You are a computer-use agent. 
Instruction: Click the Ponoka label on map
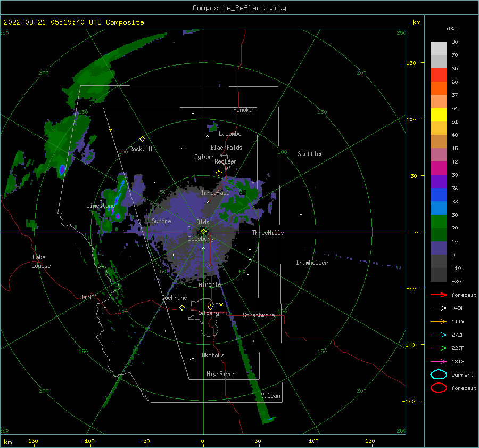point(243,110)
